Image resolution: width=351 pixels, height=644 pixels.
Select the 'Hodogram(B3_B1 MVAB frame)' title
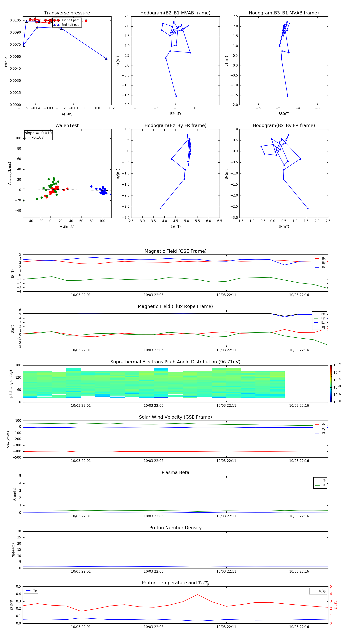point(284,13)
